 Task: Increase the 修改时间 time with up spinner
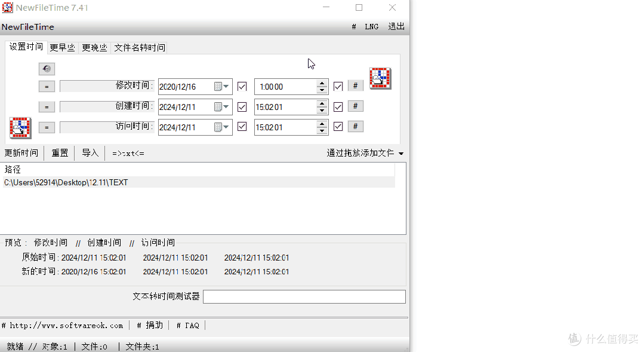point(322,83)
